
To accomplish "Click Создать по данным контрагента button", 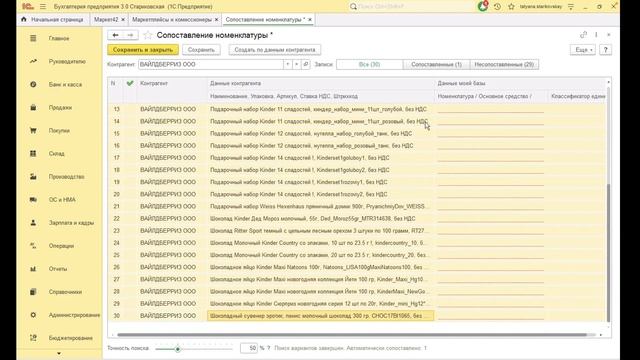I will (x=275, y=50).
